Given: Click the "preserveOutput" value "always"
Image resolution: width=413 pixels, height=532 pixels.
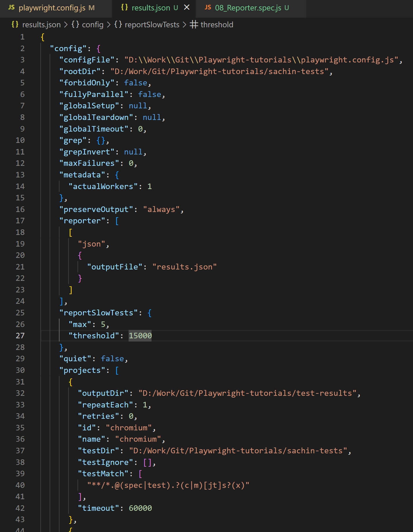Looking at the screenshot, I should [x=161, y=209].
